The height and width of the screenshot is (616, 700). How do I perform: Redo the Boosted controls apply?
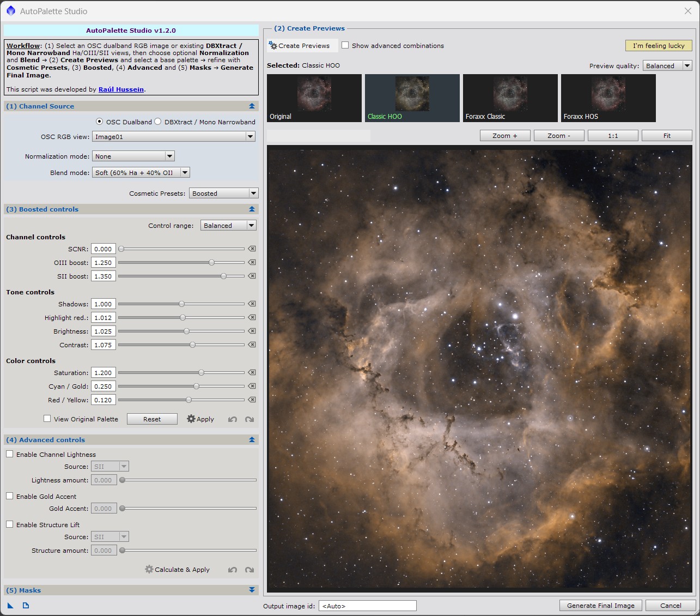coord(249,419)
